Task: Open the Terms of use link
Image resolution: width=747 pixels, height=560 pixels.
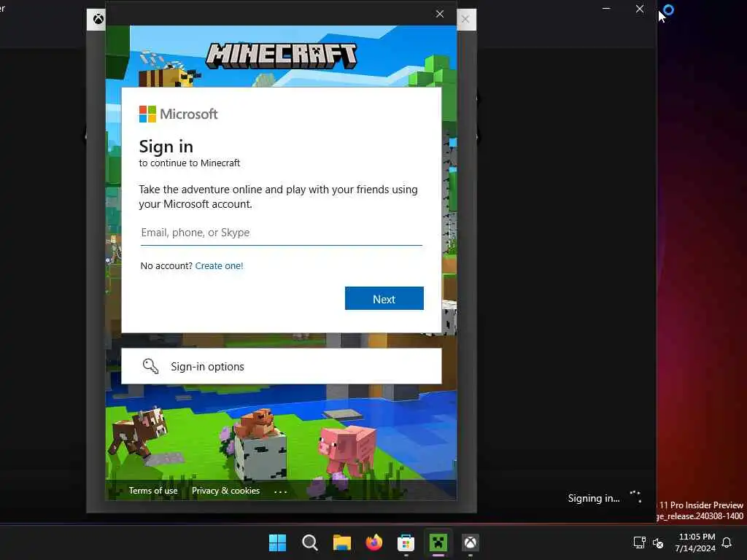Action: [x=153, y=491]
